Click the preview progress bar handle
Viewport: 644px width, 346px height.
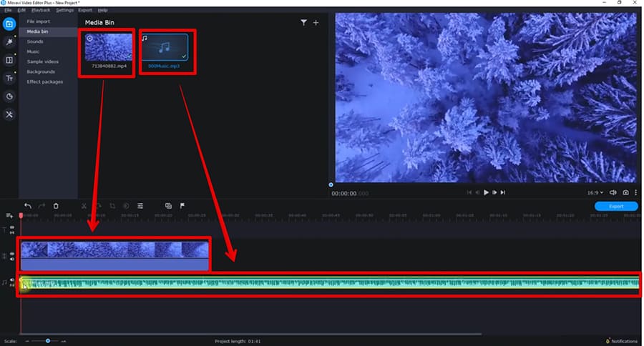[x=331, y=184]
